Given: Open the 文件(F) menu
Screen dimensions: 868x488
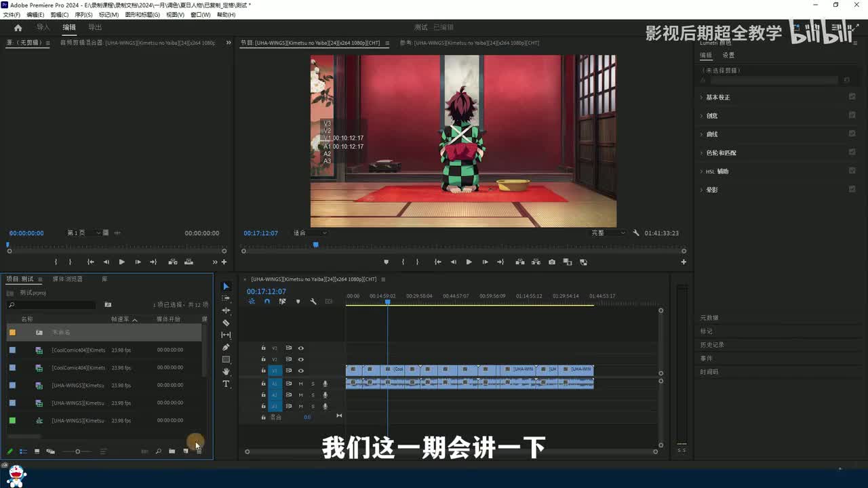Looking at the screenshot, I should coord(12,14).
